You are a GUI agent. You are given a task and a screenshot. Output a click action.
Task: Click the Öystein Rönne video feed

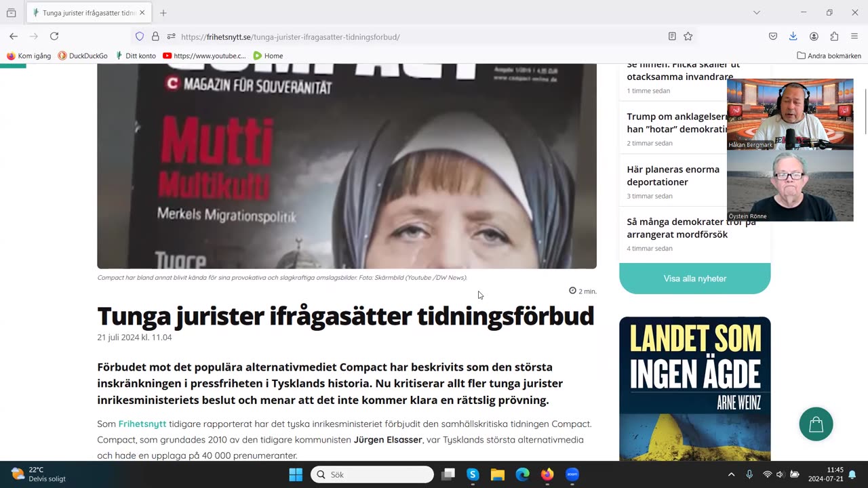[x=790, y=186]
